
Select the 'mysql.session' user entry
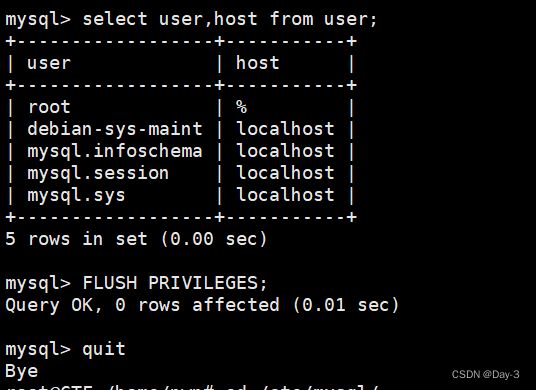[x=98, y=174]
